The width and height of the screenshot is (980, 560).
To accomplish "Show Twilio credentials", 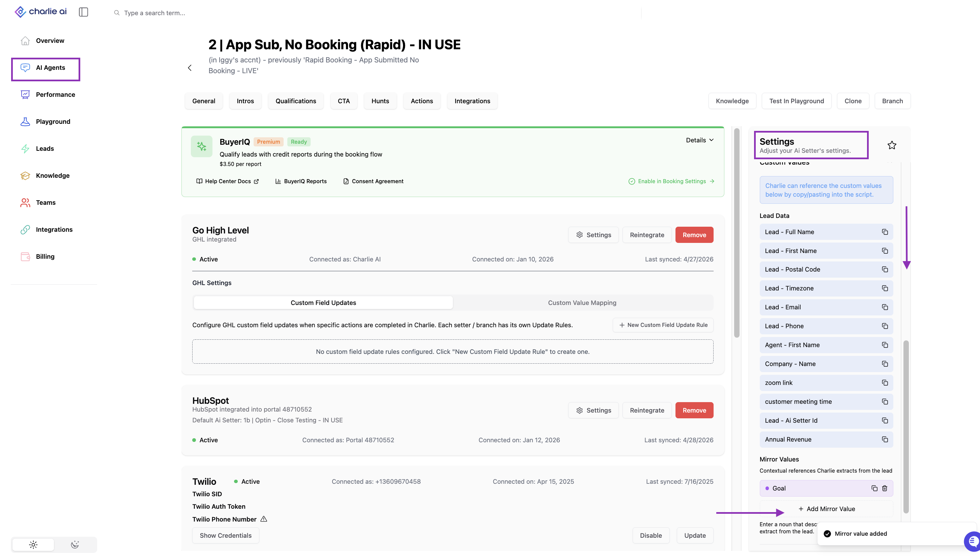I will coord(225,535).
